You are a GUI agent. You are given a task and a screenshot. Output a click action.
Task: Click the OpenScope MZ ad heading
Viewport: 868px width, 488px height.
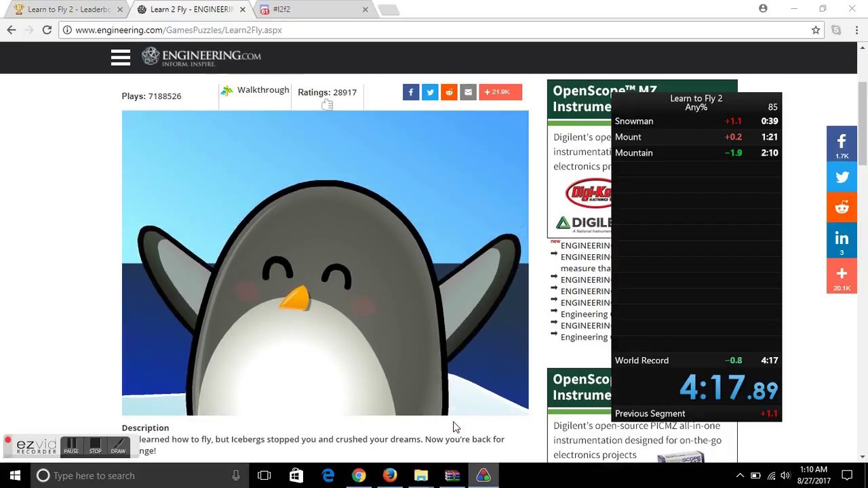click(x=581, y=98)
